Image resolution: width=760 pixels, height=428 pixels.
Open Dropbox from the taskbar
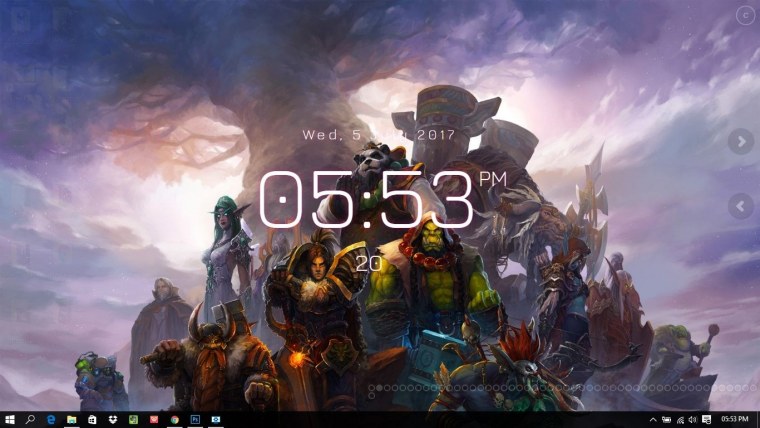[113, 419]
